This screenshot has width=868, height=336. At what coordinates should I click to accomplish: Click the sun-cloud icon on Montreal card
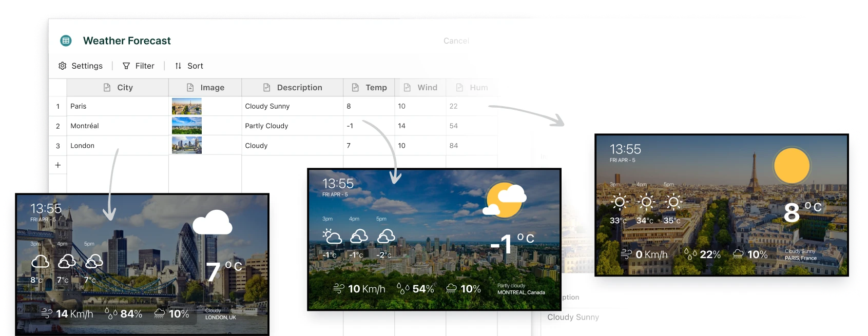pyautogui.click(x=505, y=200)
